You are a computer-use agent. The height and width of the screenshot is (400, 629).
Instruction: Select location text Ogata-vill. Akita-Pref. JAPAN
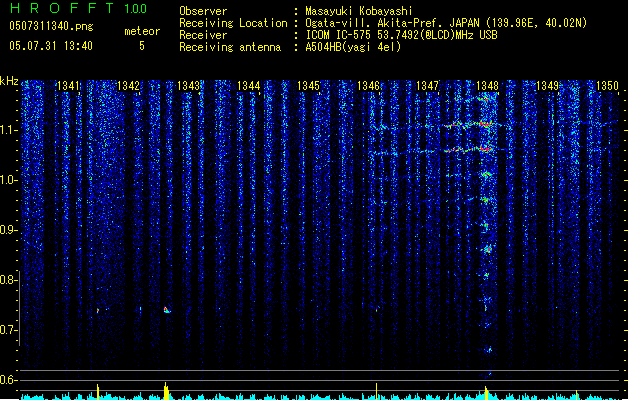pyautogui.click(x=391, y=23)
